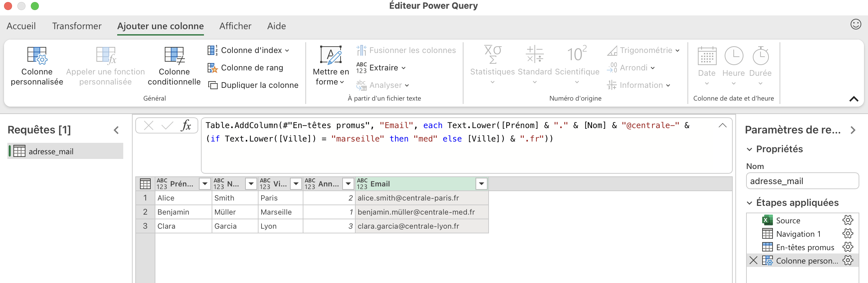
Task: Click Dupliquer la colonne
Action: point(253,86)
